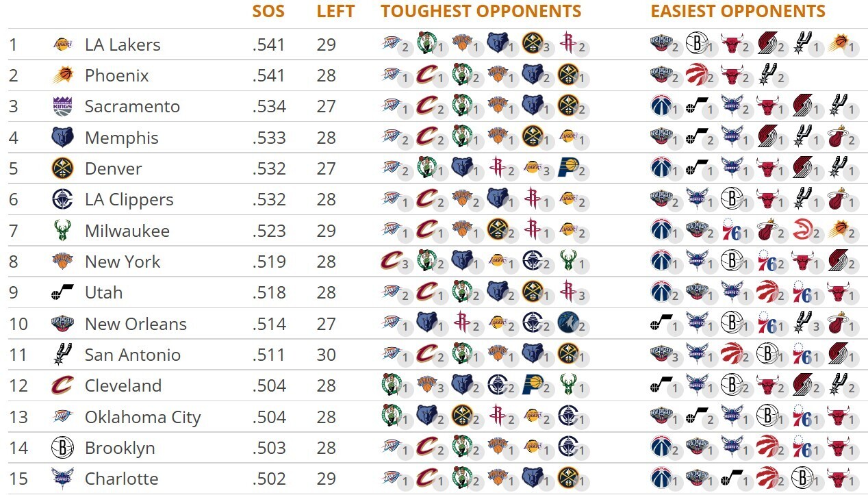
Task: Click the Jazz logo beside Utah name
Action: [62, 293]
